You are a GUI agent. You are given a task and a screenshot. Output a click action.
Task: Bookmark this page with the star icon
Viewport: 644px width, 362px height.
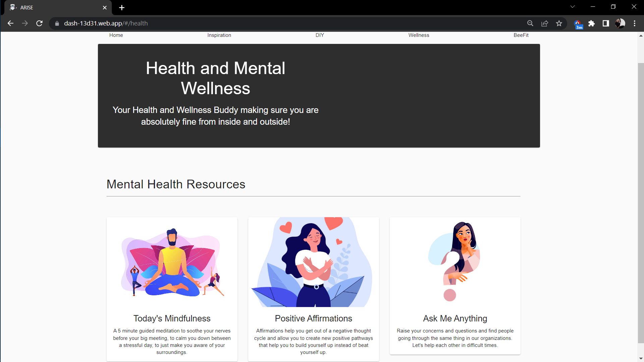559,23
